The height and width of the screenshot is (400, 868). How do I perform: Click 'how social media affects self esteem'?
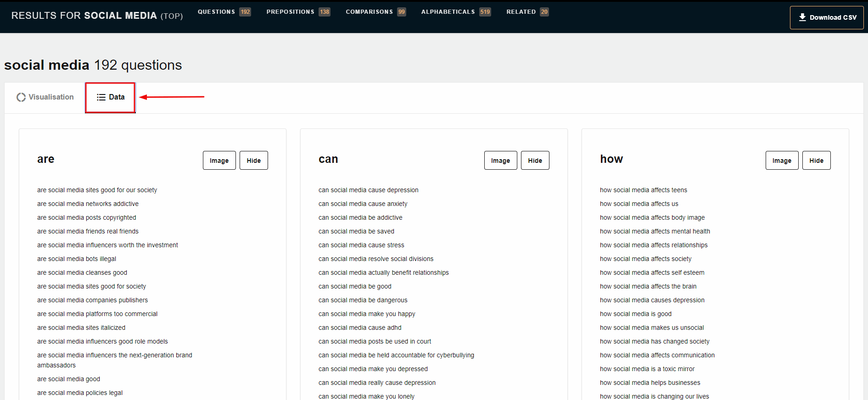point(652,272)
